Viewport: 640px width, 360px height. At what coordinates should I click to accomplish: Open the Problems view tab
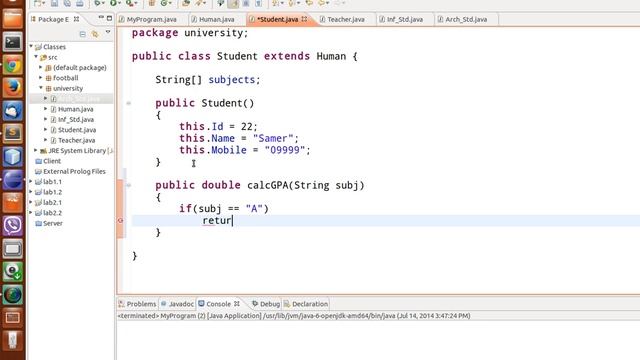137,304
